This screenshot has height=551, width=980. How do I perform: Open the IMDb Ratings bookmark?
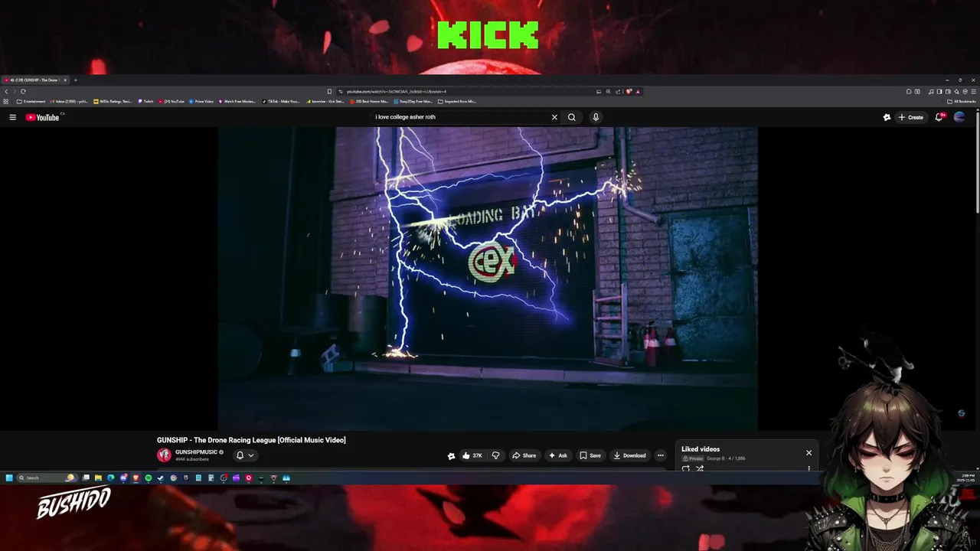[113, 101]
